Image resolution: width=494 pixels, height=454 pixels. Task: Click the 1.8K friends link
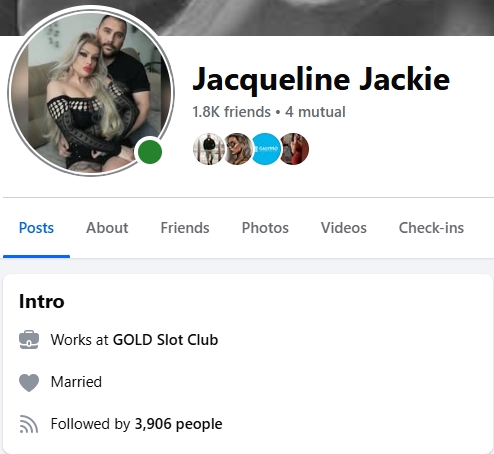pos(231,112)
